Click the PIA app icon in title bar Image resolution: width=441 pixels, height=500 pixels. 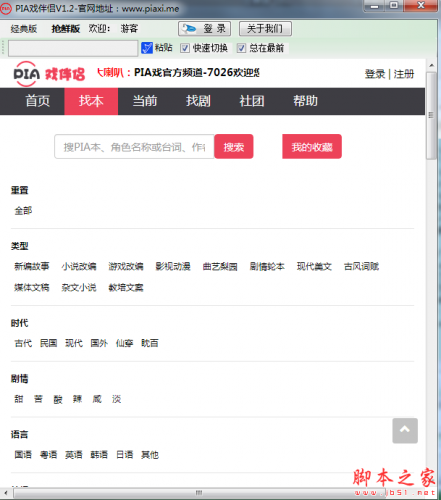[6, 8]
